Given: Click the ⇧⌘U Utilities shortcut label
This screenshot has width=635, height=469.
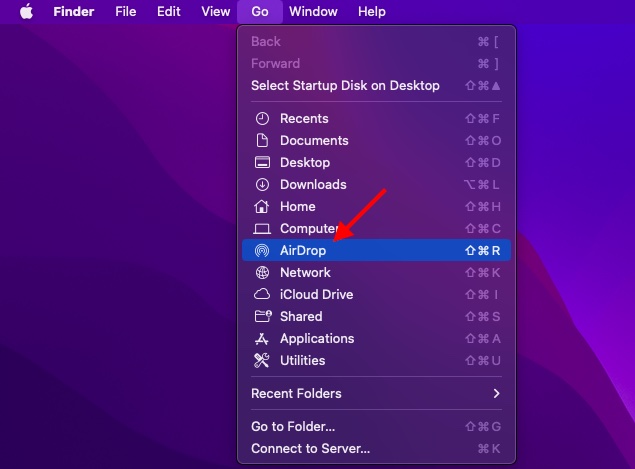Looking at the screenshot, I should pyautogui.click(x=483, y=360).
